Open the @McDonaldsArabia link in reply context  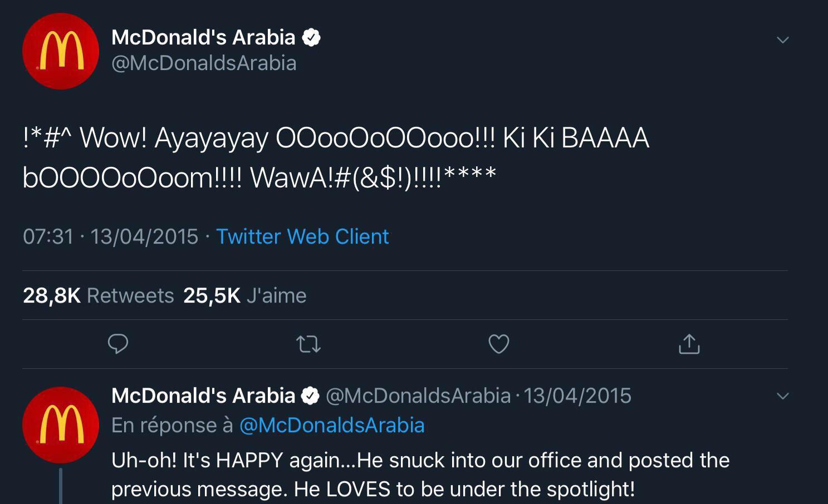click(333, 425)
